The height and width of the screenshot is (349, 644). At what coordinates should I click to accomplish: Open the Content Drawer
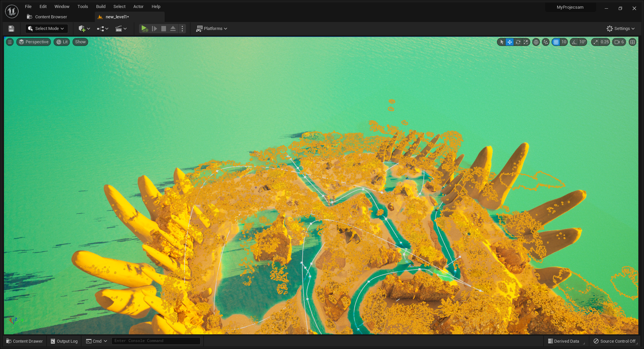coord(25,341)
